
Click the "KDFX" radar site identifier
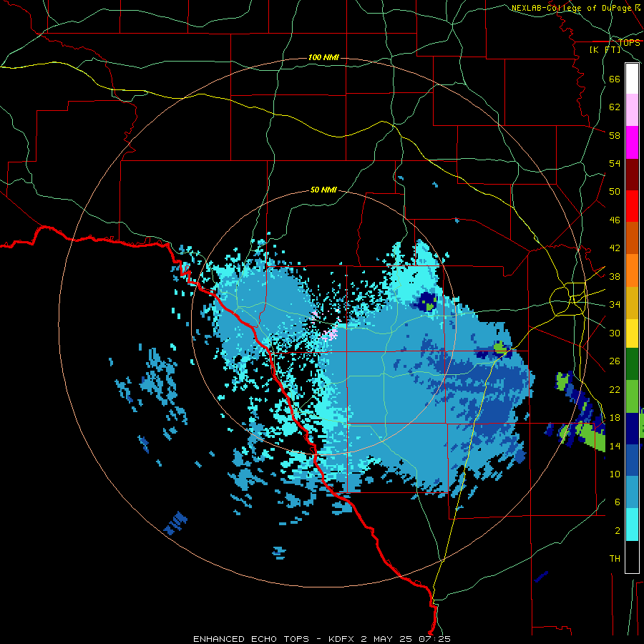click(343, 639)
